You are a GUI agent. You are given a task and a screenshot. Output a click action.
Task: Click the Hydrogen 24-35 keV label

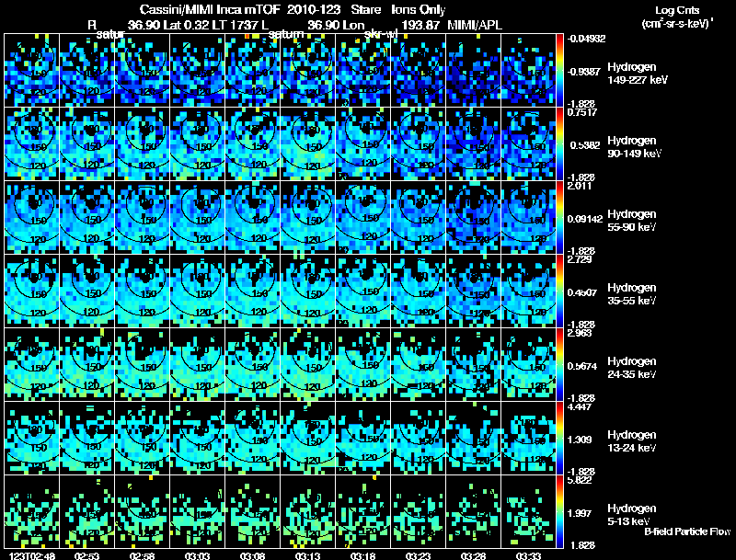632,368
